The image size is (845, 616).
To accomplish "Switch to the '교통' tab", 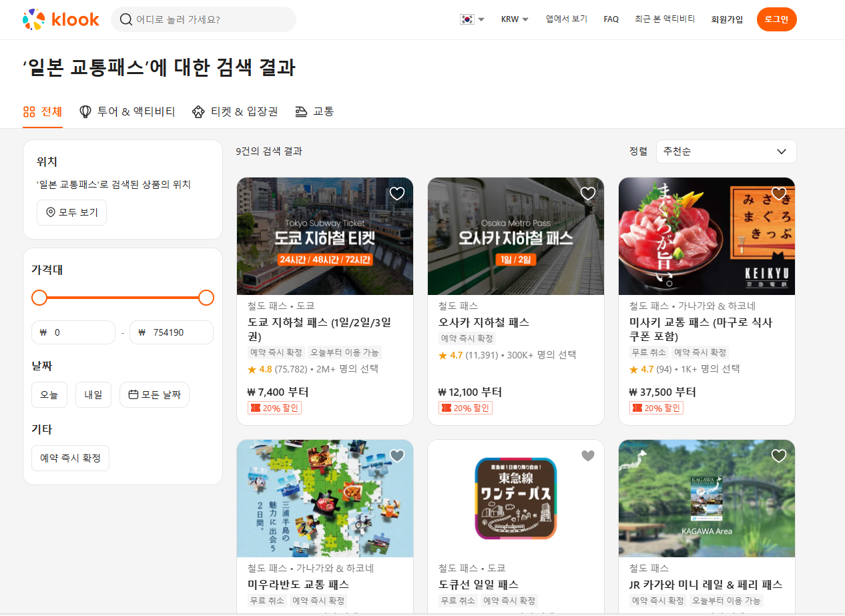I will point(314,112).
